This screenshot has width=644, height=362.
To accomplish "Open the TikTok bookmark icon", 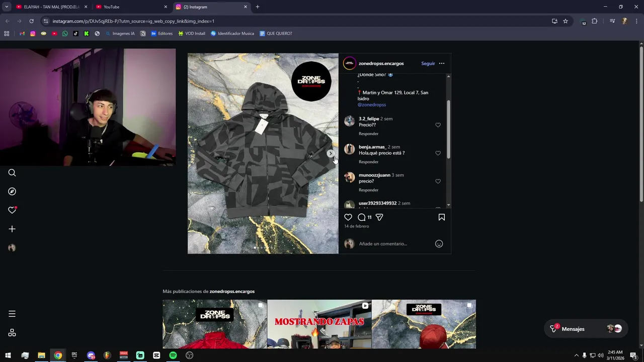I will pos(76,34).
